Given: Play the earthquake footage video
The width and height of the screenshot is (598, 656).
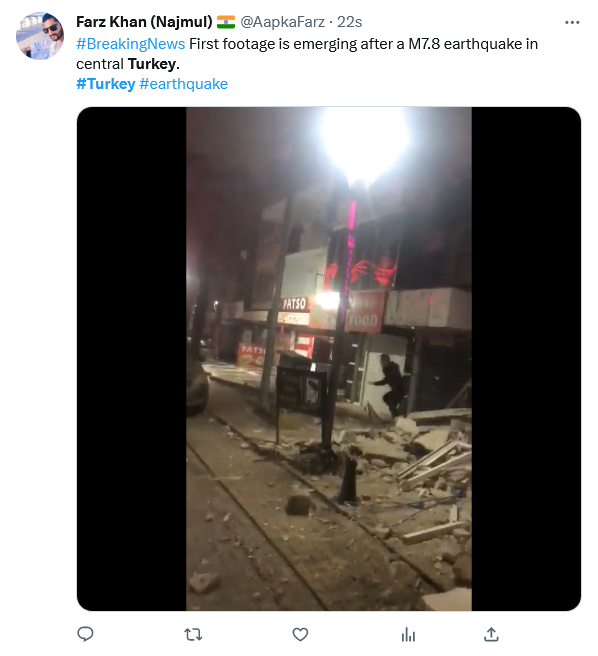Looking at the screenshot, I should click(329, 359).
